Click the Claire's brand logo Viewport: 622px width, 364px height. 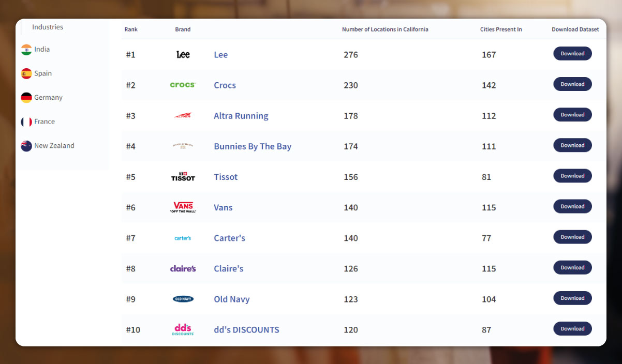coord(183,268)
